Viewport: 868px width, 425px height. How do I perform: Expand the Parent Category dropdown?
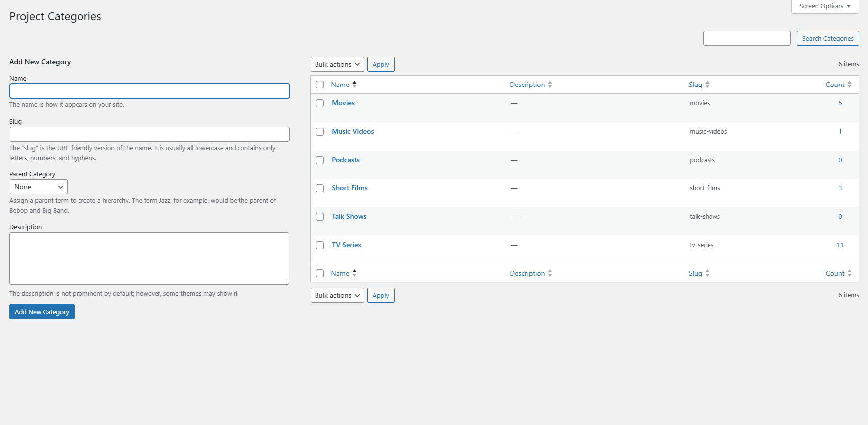pyautogui.click(x=39, y=187)
